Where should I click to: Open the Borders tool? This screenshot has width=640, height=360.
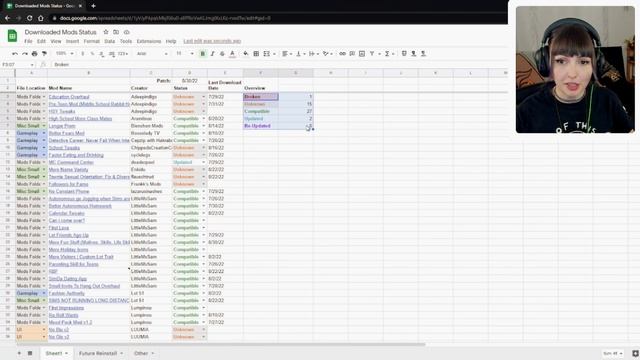256,54
